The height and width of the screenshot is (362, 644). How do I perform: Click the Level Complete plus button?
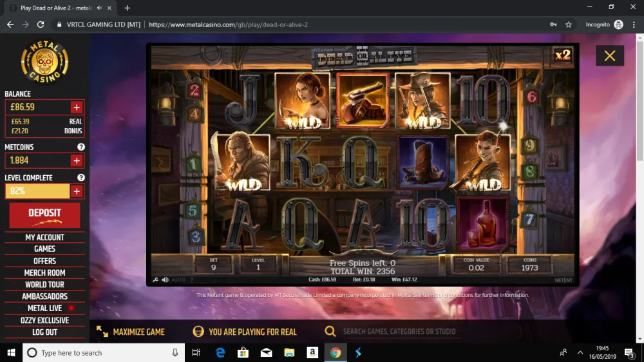[x=77, y=191]
